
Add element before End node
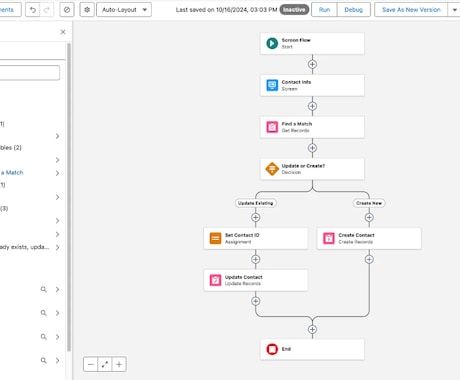click(x=312, y=329)
